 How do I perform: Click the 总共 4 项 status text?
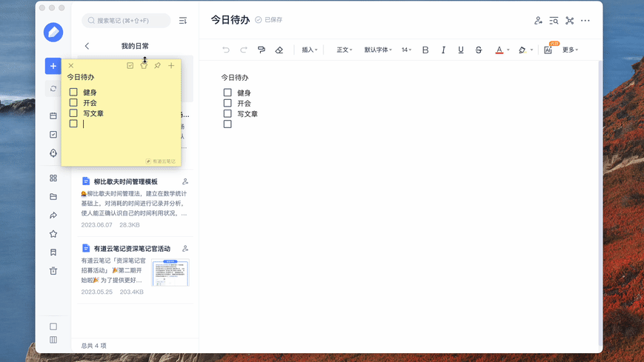point(94,346)
